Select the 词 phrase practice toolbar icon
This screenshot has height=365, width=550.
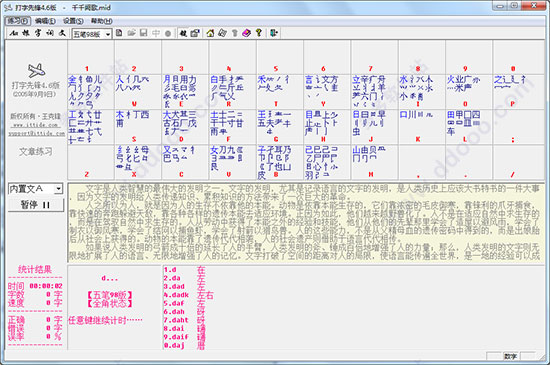click(50, 33)
